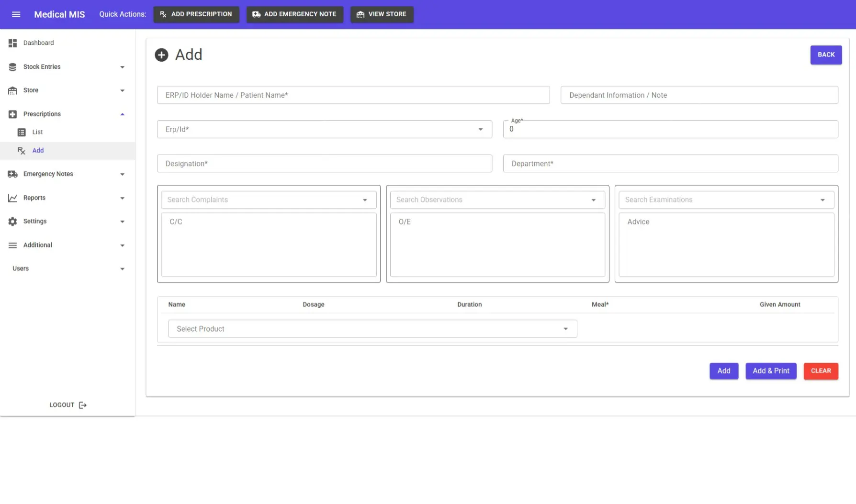Open Prescriptions List from sidebar
The height and width of the screenshot is (504, 856).
point(37,132)
